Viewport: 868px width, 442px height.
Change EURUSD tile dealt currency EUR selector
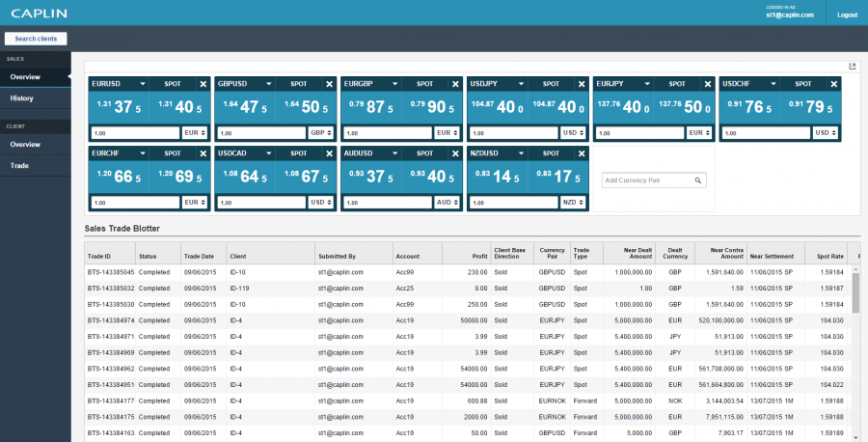click(x=195, y=133)
